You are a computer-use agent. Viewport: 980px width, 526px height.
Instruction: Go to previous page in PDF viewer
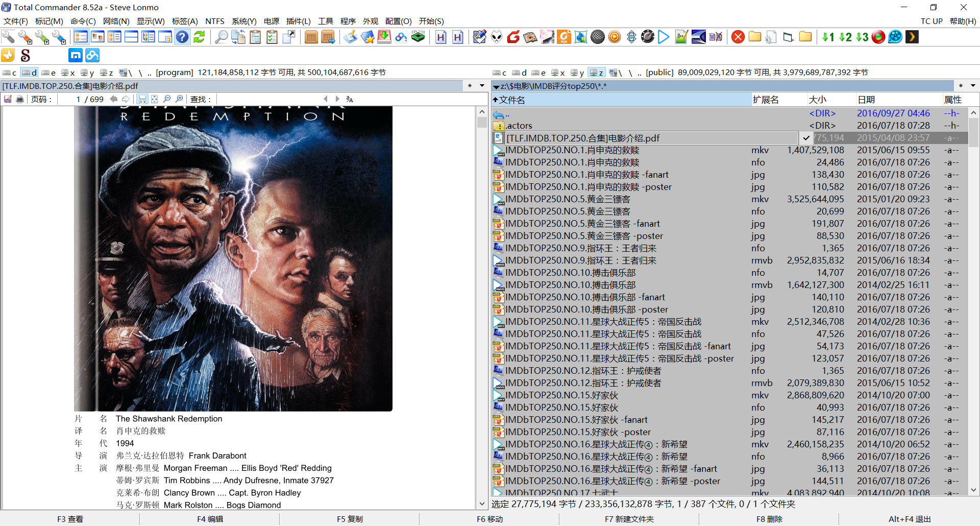(x=114, y=99)
